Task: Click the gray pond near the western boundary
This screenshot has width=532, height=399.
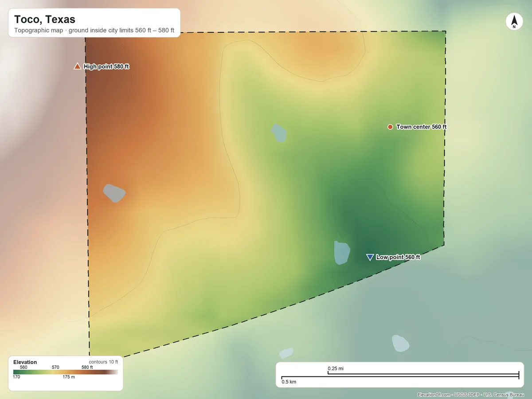Action: (x=114, y=193)
